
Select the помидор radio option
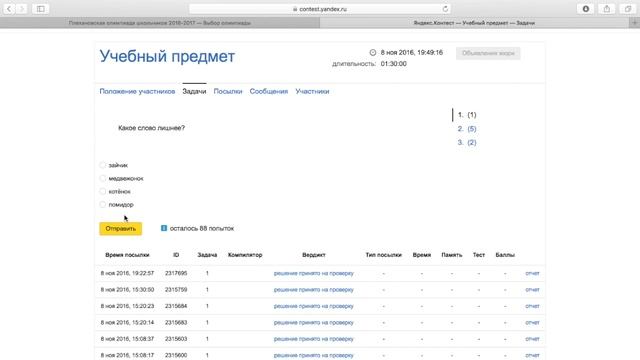(x=102, y=204)
